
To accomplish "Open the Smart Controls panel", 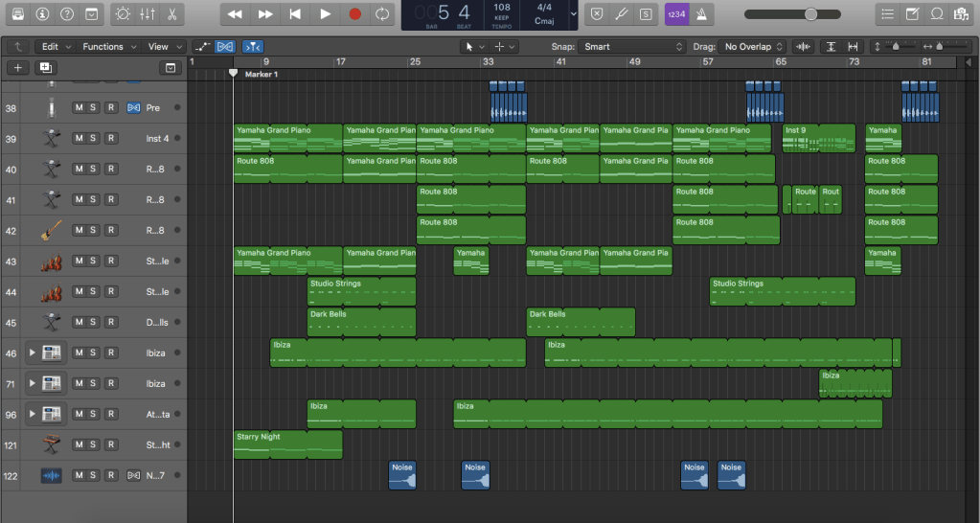I will 122,14.
